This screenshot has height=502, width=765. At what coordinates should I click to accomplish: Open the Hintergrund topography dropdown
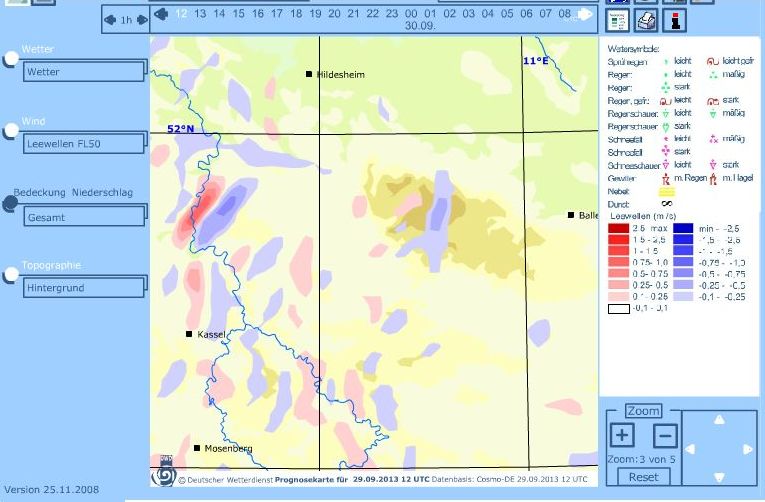[x=84, y=288]
